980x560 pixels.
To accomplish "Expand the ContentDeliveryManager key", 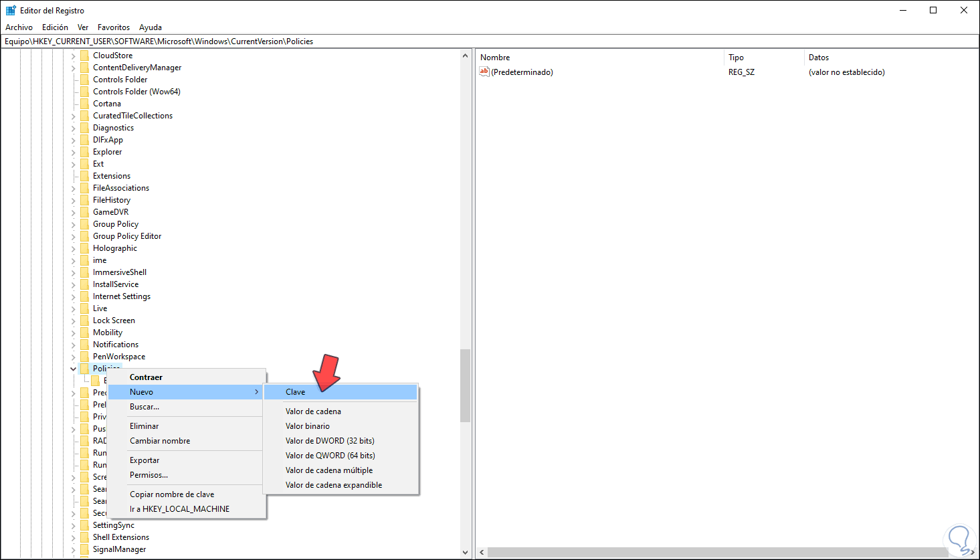I will pos(73,68).
